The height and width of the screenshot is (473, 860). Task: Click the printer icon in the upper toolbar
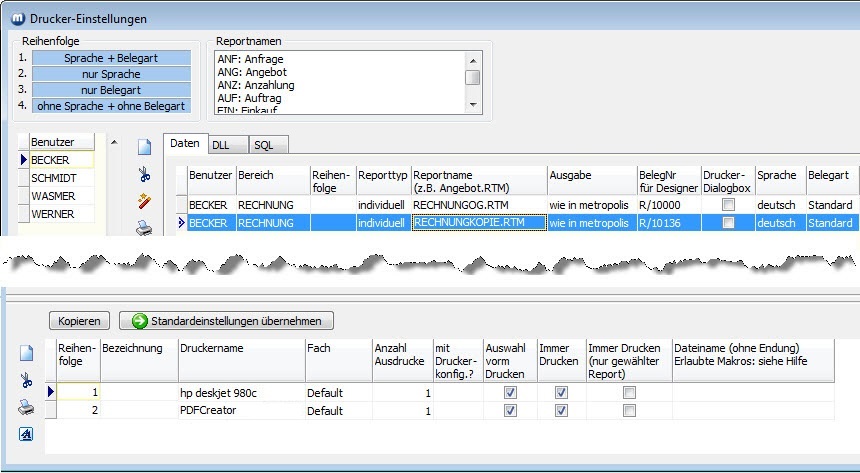[x=145, y=228]
